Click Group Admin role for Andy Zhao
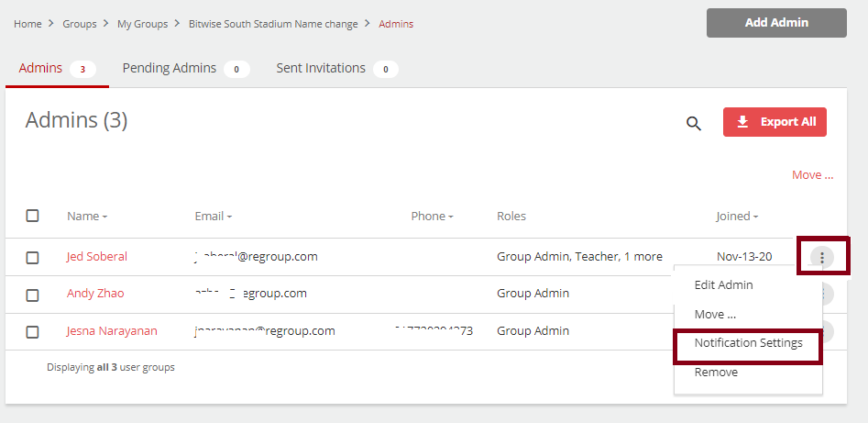868x423 pixels. [533, 294]
